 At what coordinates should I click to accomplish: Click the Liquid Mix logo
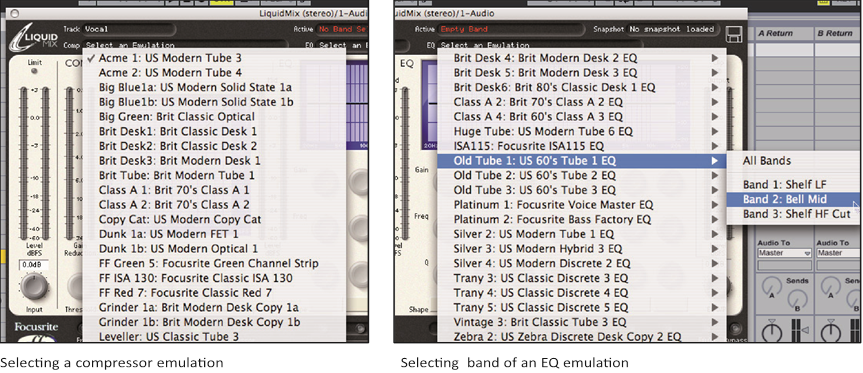(34, 38)
